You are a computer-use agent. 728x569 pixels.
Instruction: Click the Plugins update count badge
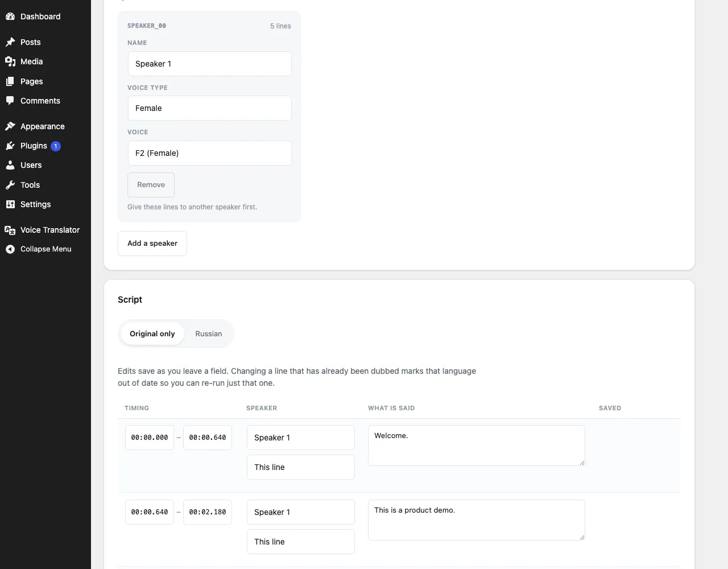click(x=56, y=146)
